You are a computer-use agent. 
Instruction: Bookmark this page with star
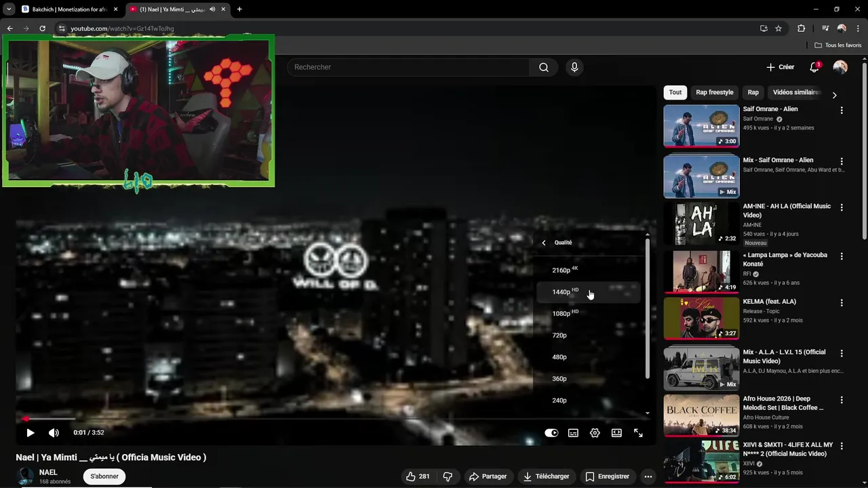click(778, 28)
